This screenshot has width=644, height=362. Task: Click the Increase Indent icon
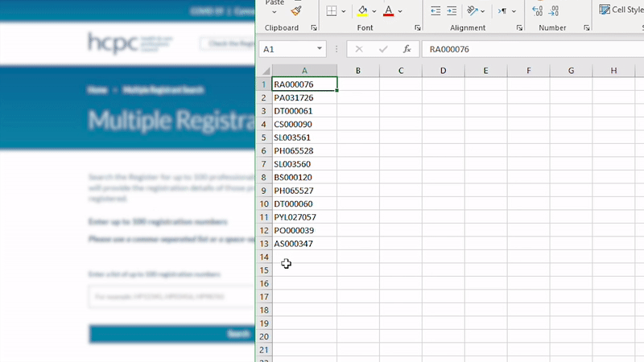pyautogui.click(x=452, y=11)
